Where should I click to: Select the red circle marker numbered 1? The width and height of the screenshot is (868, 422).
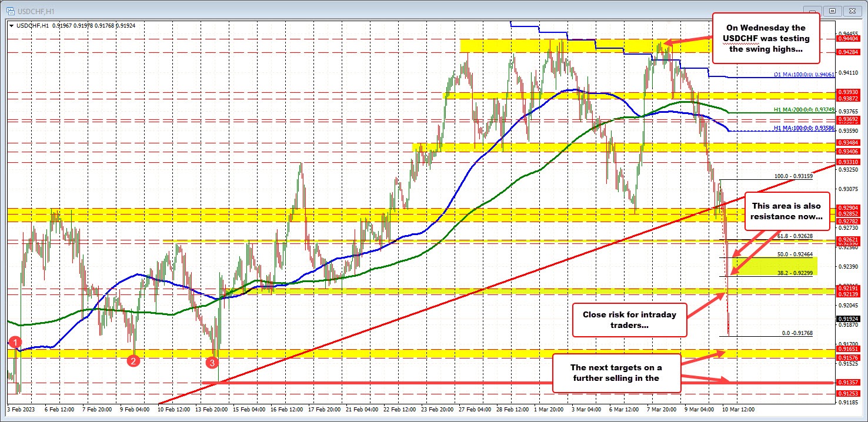[15, 342]
